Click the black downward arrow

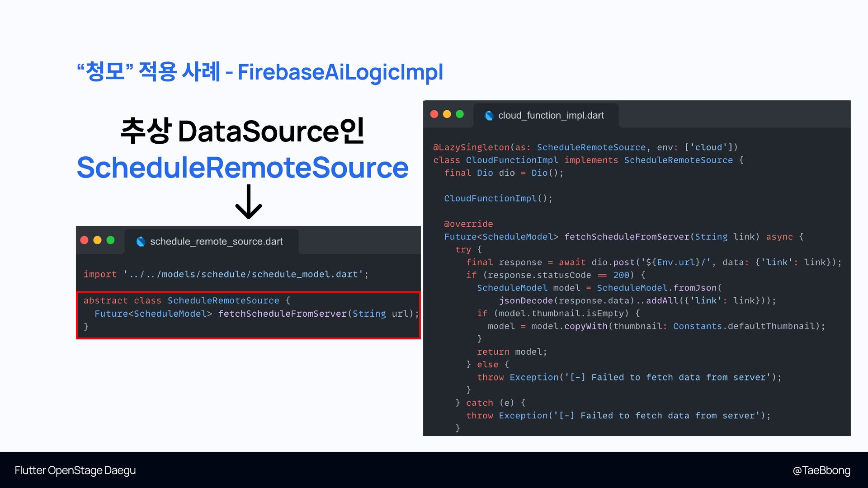[x=249, y=202]
